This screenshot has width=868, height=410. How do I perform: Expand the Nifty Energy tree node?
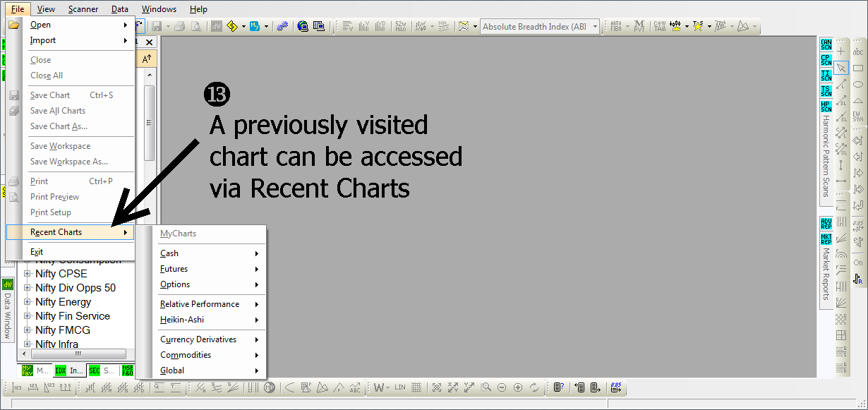coord(28,302)
